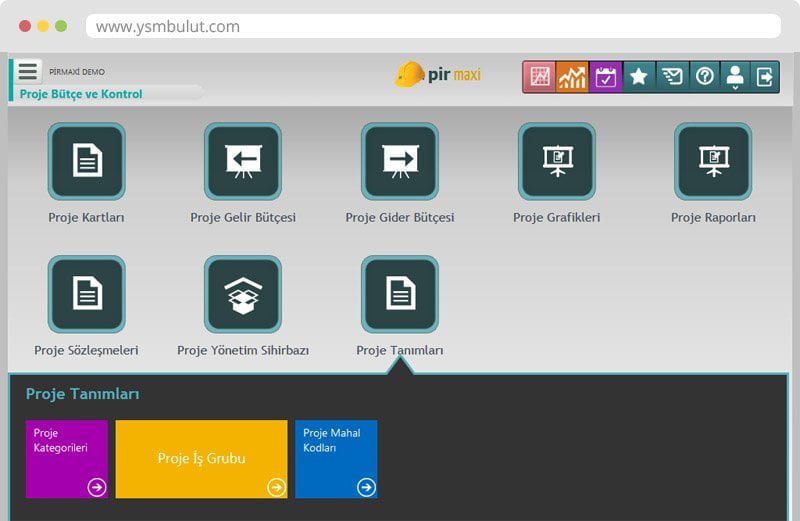Viewport: 800px width, 521px height.
Task: Collapse the Proje Tanımları section
Action: click(400, 295)
